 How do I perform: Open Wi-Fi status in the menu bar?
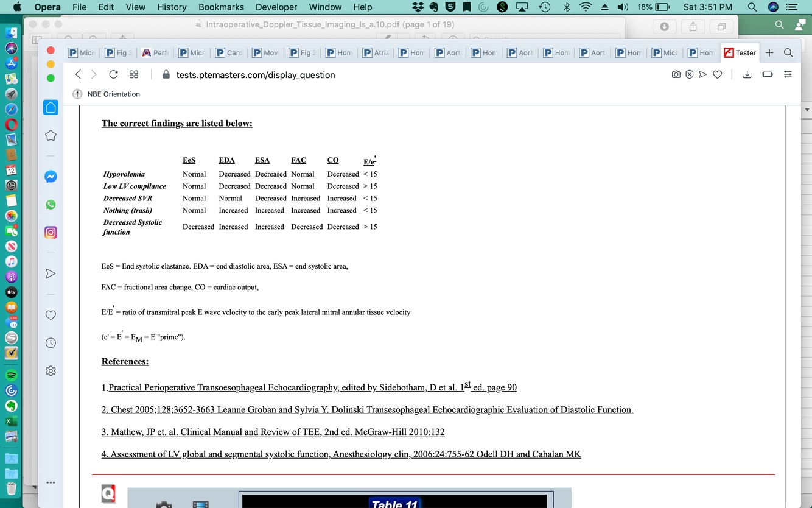click(x=586, y=7)
